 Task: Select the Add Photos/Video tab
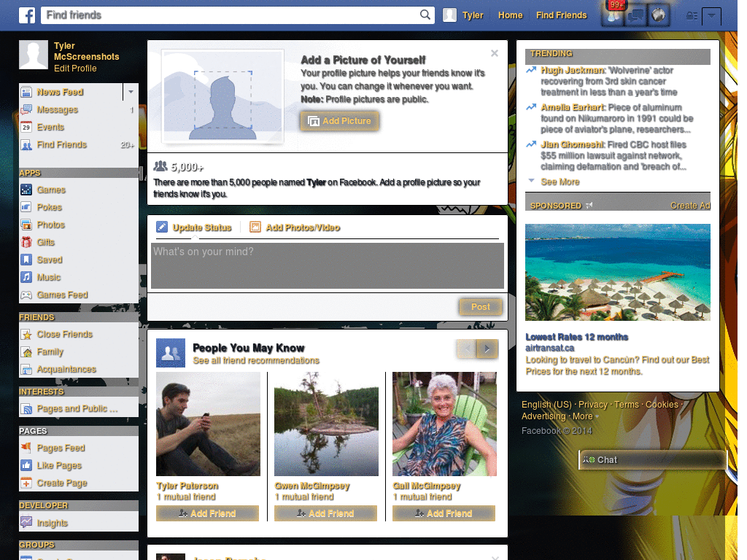click(295, 227)
